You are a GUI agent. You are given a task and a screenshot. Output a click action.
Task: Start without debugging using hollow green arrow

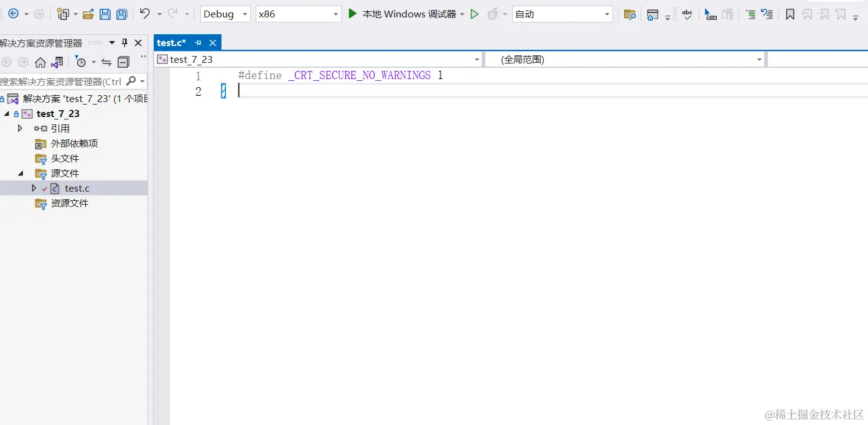(x=475, y=14)
